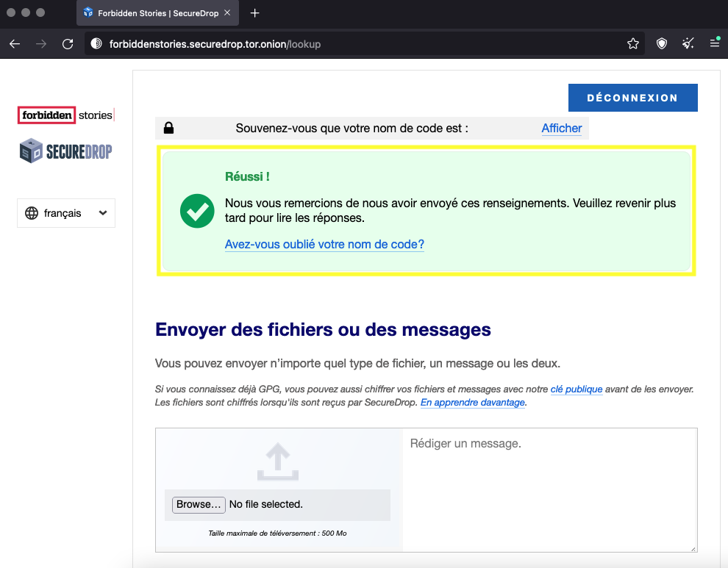
Task: Bookmark page with the star icon
Action: pos(633,44)
